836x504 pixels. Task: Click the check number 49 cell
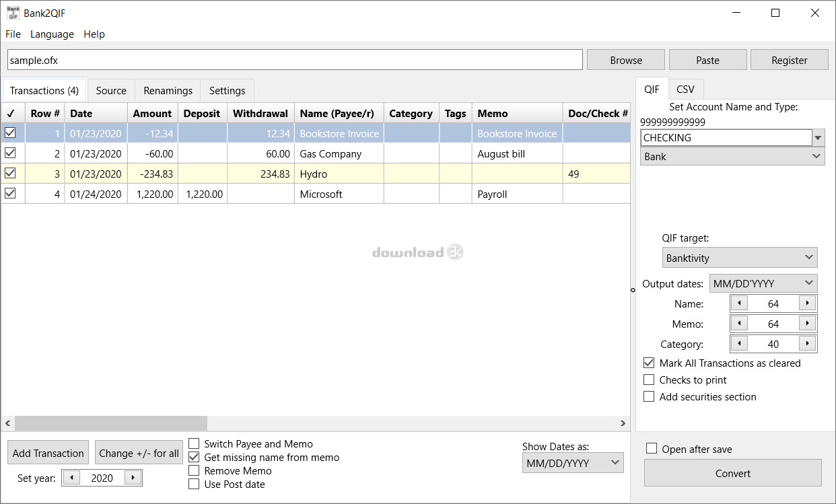coord(596,174)
